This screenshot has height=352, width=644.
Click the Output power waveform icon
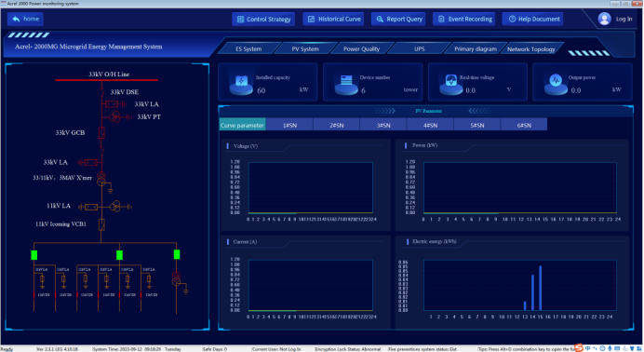pos(556,85)
